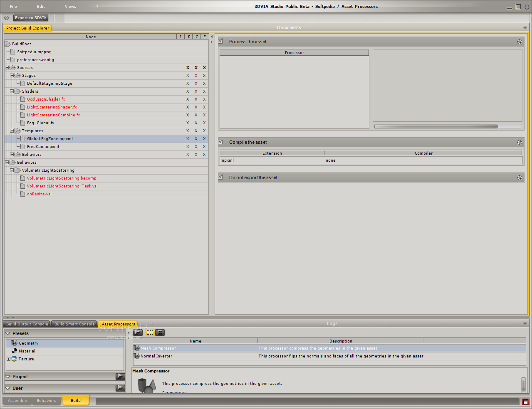Toggle Compile the asset checkbox

[220, 142]
